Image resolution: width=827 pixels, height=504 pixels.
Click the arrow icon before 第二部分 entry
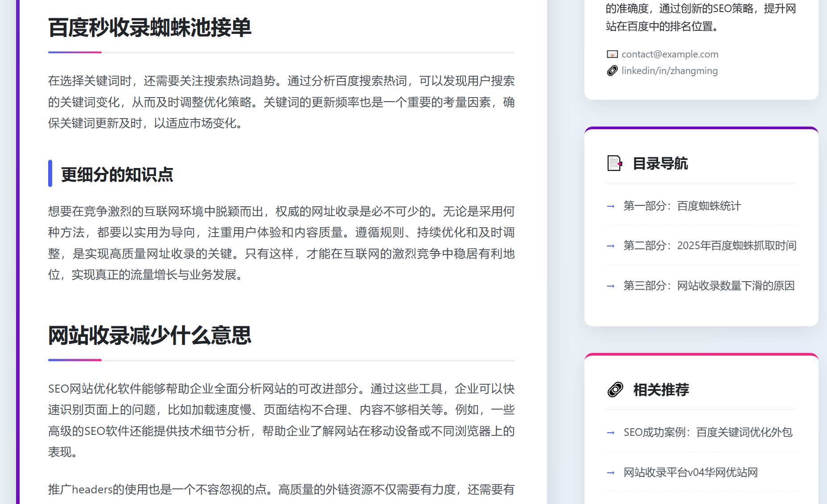(x=610, y=246)
